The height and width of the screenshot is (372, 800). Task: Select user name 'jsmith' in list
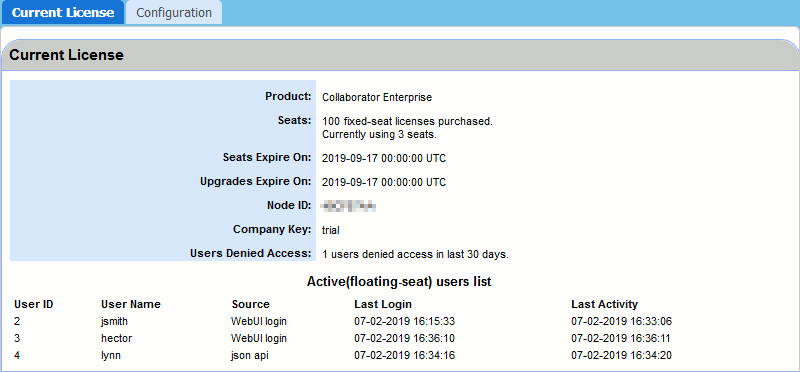(x=114, y=322)
